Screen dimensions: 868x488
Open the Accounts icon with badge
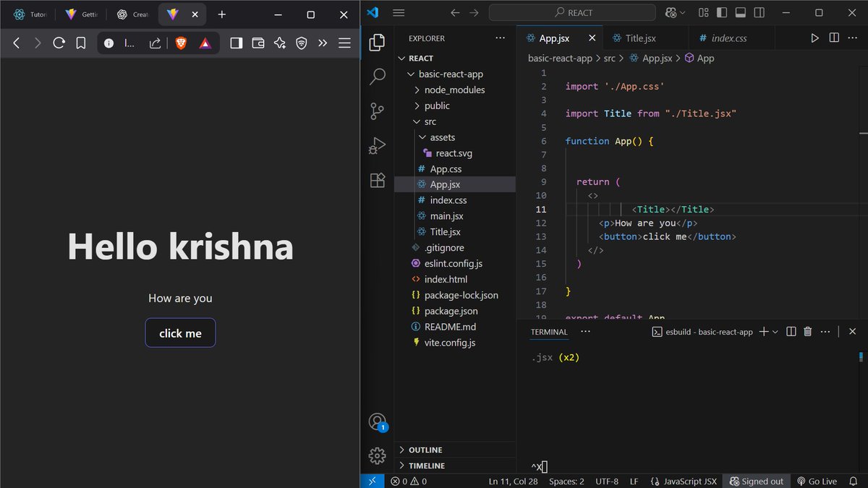(x=377, y=422)
